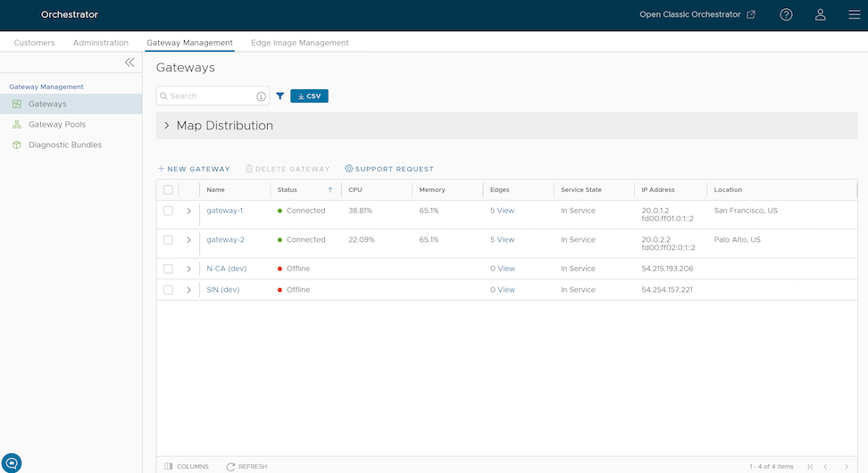Open the gateway-1 name link
Viewport: 868px width, 473px height.
(225, 212)
